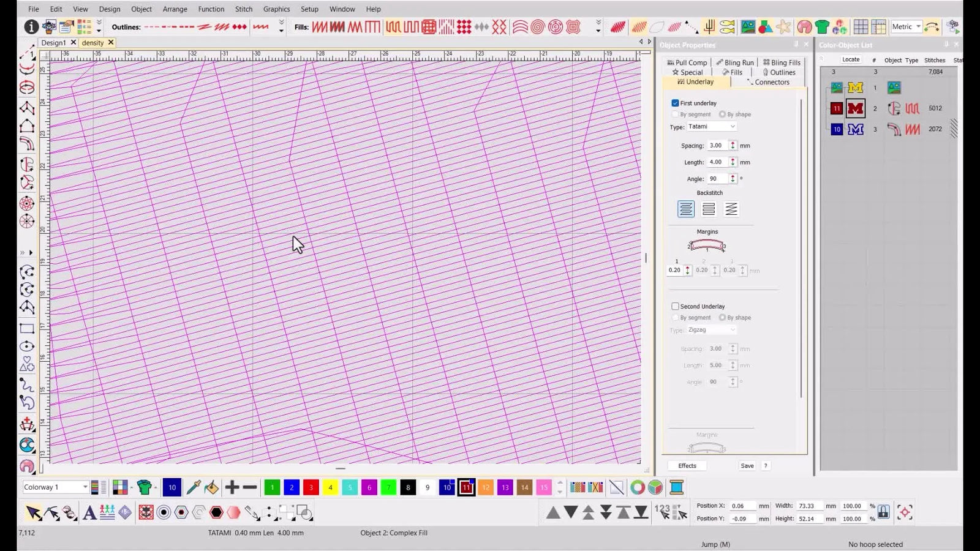Uncheck the First underlay checkbox
This screenshot has width=980, height=551.
click(x=675, y=103)
